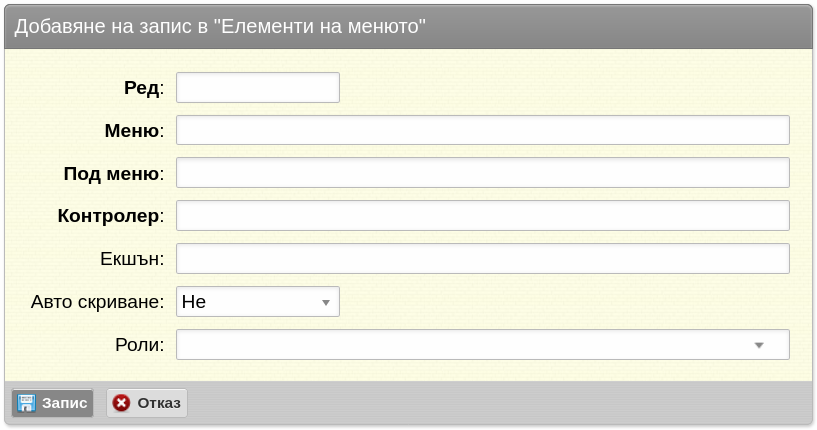Click the Контролер label text

(108, 216)
